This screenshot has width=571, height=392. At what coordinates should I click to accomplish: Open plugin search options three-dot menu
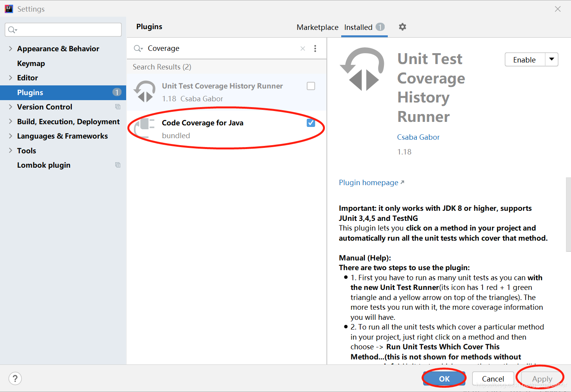[x=315, y=49]
